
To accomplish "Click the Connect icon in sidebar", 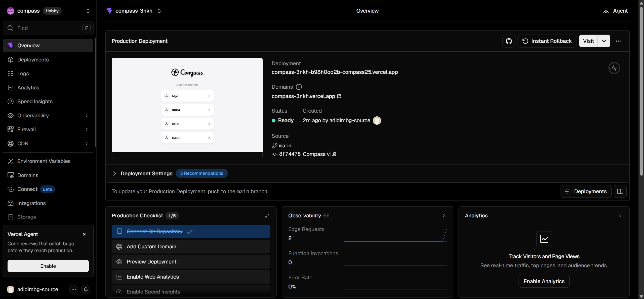I will (x=10, y=189).
